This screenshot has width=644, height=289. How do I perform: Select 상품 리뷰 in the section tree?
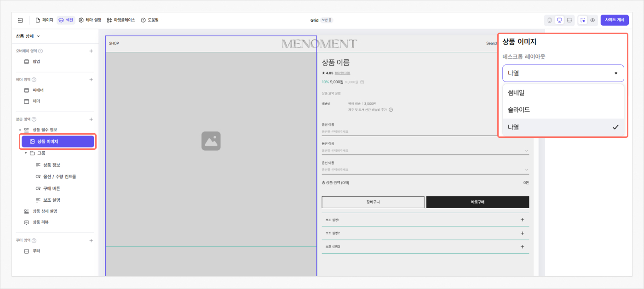click(40, 222)
